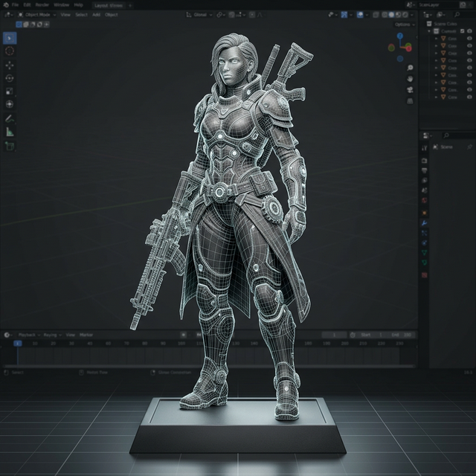Select the Rotate tool in the left toolbar
Screen dimensions: 476x476
[x=10, y=78]
